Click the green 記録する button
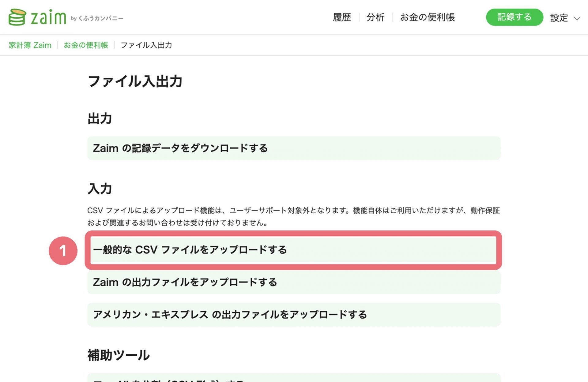Viewport: 588px width, 382px height. tap(514, 17)
